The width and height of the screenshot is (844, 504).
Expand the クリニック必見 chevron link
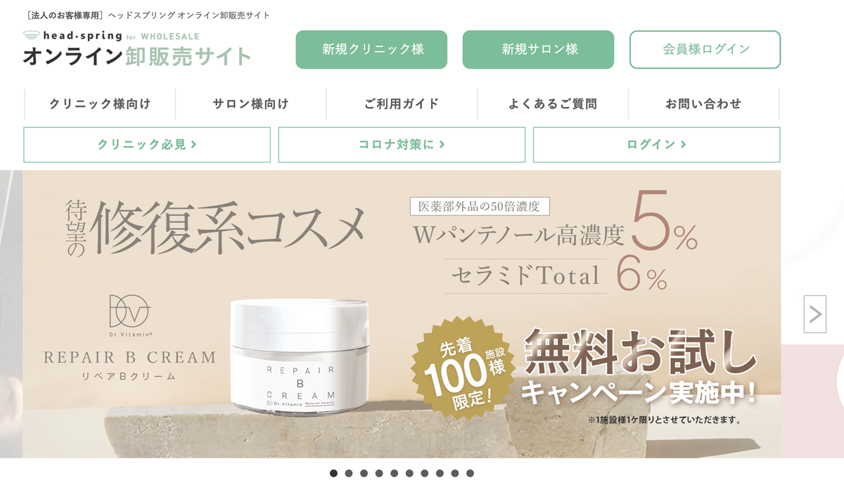pyautogui.click(x=147, y=145)
